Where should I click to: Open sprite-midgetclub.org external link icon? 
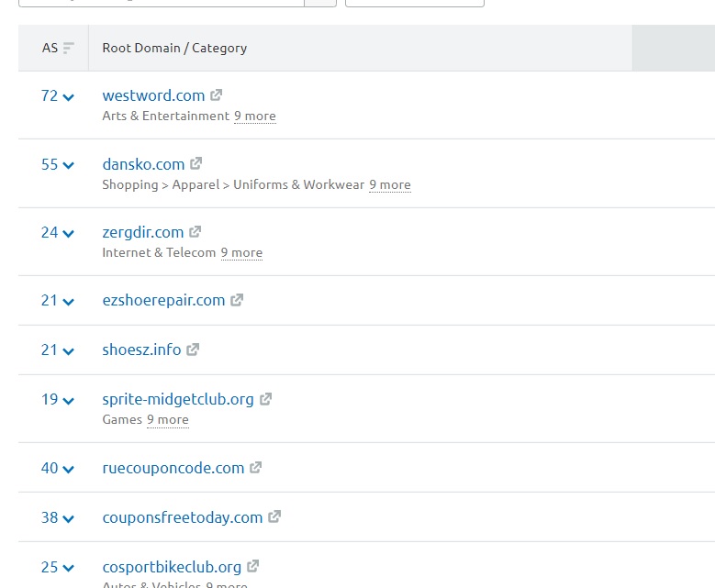click(266, 399)
